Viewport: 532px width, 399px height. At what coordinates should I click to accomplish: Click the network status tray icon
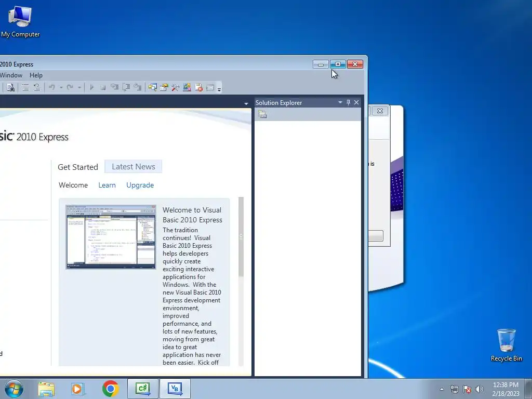coord(454,389)
